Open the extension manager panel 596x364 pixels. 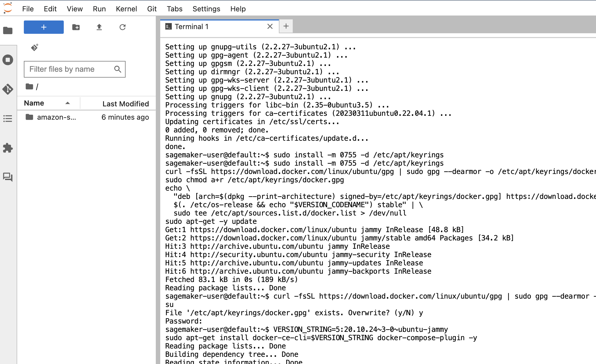(x=8, y=148)
